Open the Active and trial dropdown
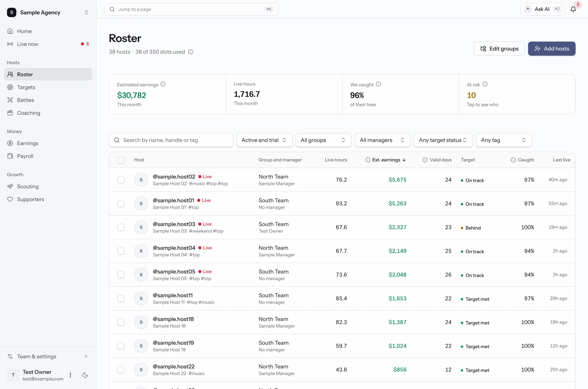This screenshot has height=389, width=588. pyautogui.click(x=264, y=140)
